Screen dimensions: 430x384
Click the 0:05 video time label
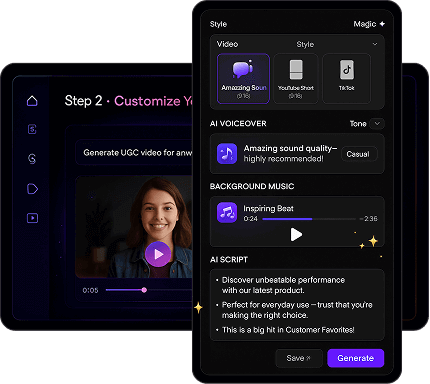(90, 290)
